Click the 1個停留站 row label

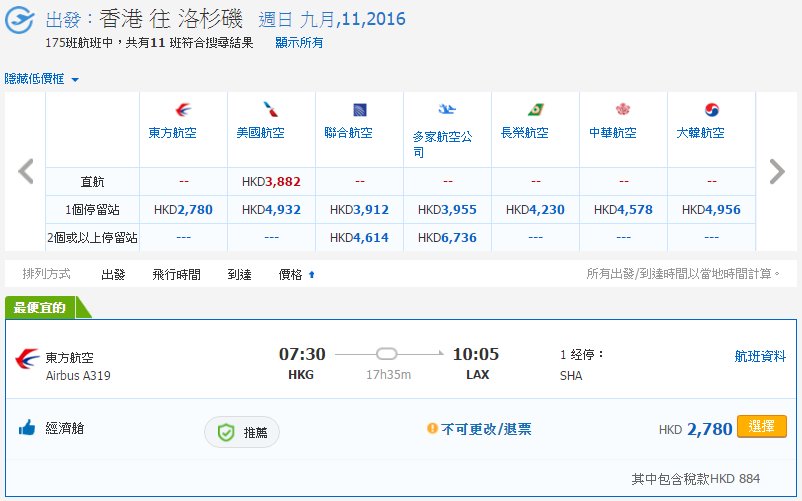click(x=92, y=210)
